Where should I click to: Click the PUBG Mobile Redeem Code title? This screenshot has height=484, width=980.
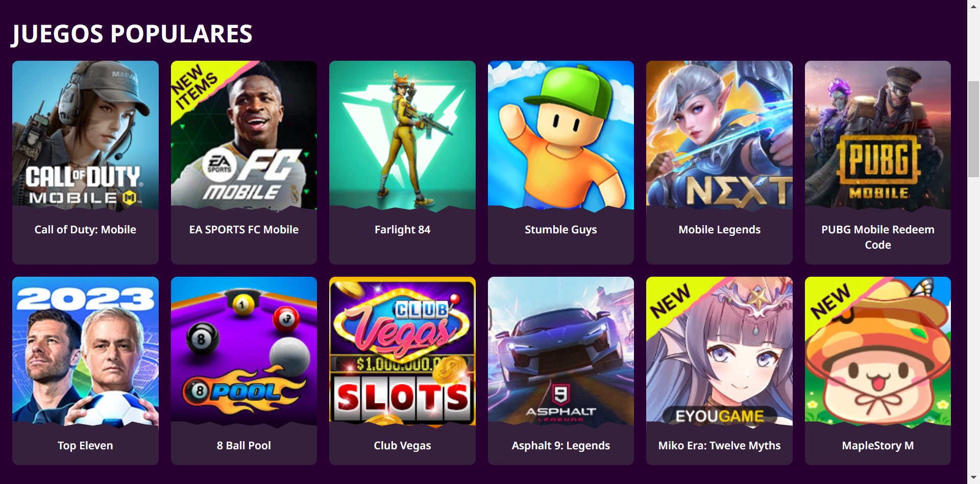pyautogui.click(x=878, y=237)
